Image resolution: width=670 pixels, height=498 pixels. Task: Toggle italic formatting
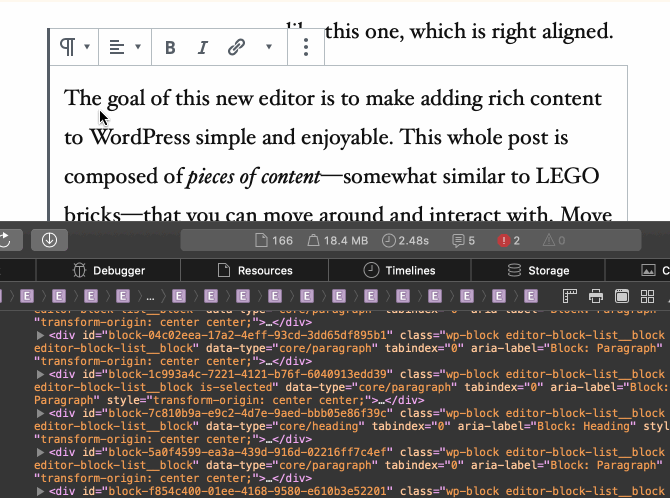[x=203, y=47]
